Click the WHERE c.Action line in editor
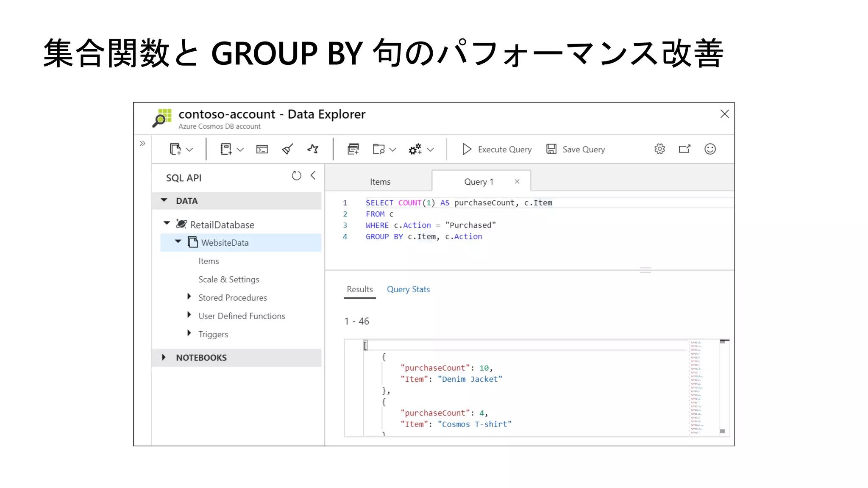Viewport: 868px width, 488px height. click(x=431, y=225)
